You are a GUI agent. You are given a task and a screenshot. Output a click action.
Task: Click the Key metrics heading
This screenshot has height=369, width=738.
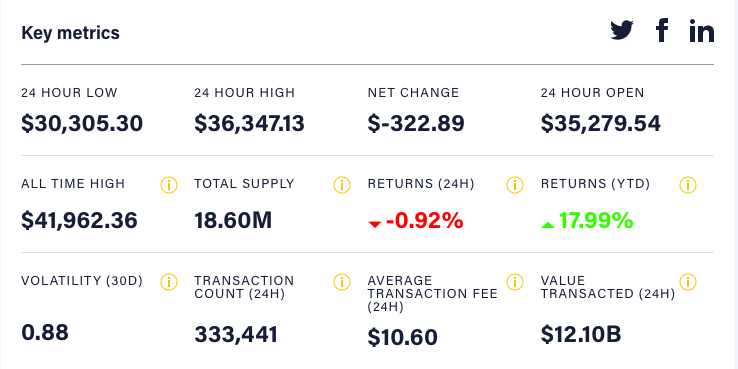(71, 33)
